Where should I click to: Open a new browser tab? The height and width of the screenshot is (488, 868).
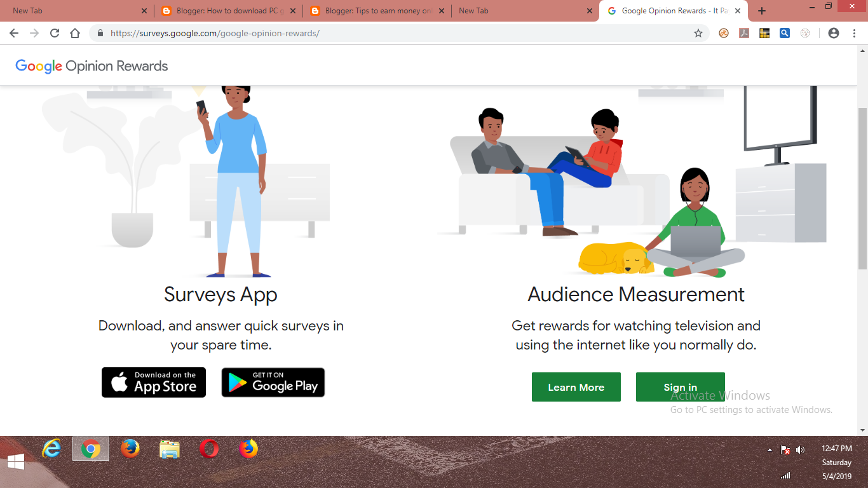[762, 11]
